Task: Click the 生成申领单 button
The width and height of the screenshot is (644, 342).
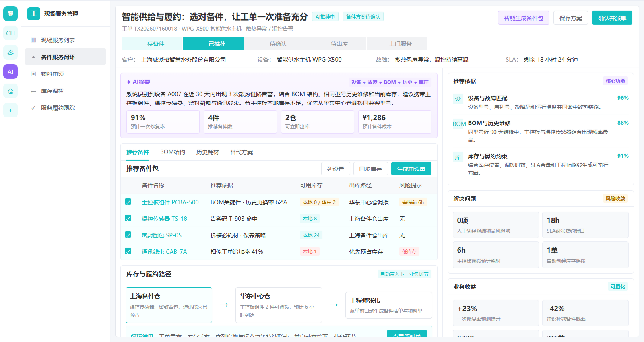Action: tap(411, 169)
